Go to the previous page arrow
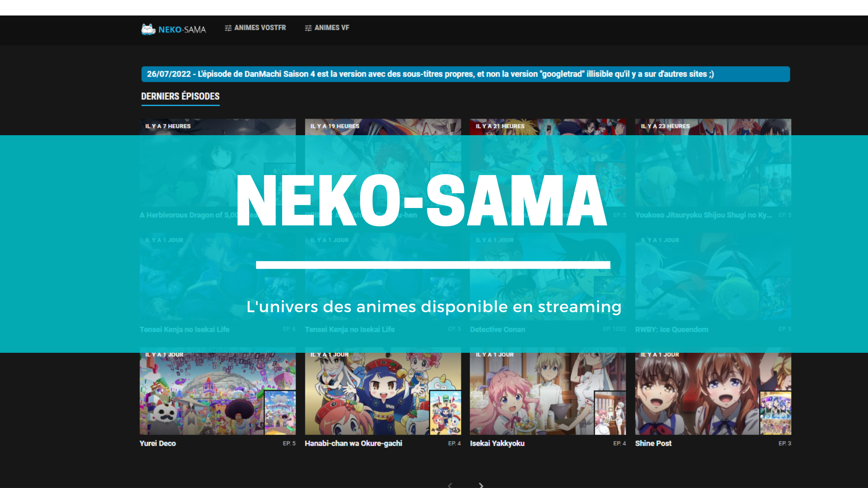Screen dimensions: 868x488 coord(450,485)
